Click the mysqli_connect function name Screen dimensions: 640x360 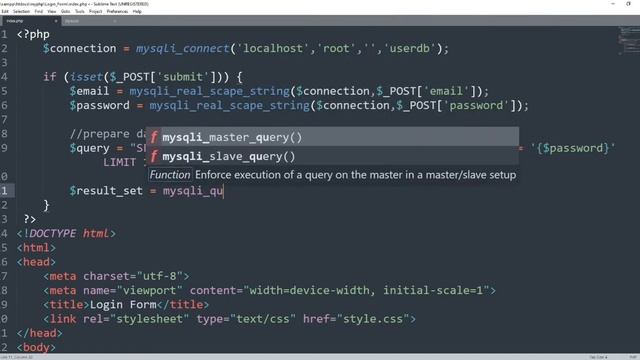point(182,49)
